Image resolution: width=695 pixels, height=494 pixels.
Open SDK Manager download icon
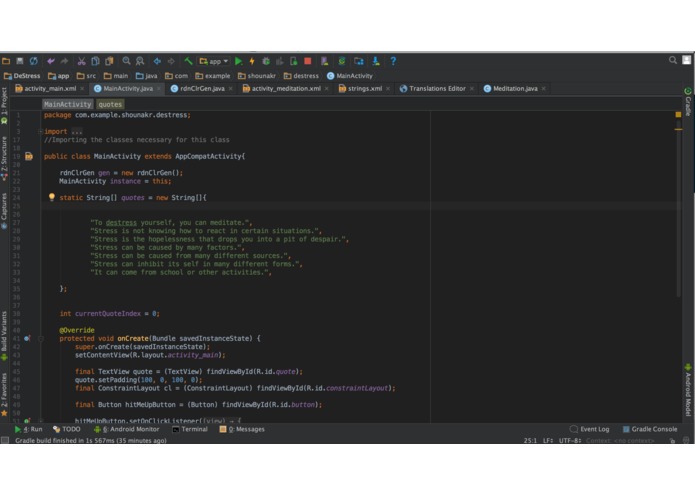click(x=376, y=61)
